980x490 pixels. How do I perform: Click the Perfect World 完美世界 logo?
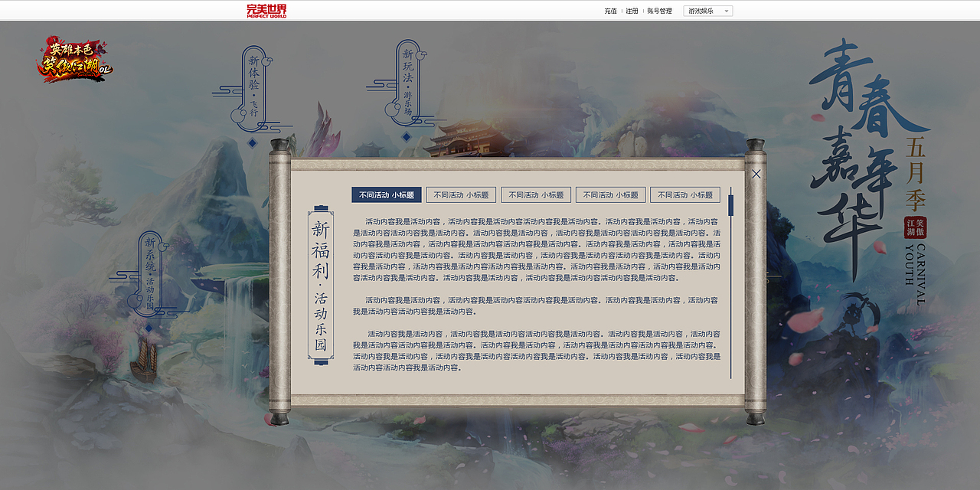tap(266, 11)
